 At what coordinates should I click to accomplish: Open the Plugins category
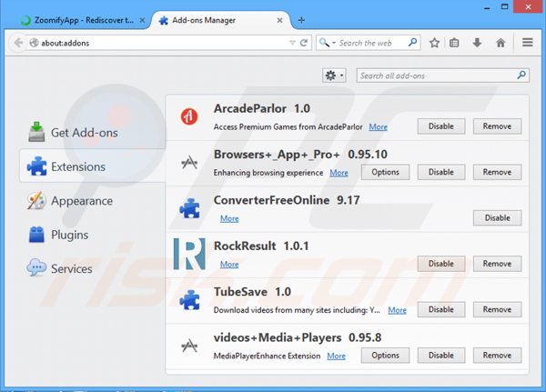click(69, 235)
